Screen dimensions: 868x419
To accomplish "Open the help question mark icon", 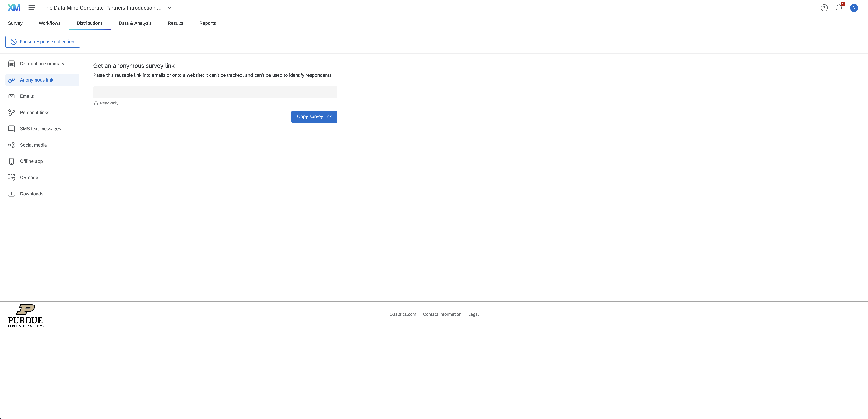I will click(824, 7).
